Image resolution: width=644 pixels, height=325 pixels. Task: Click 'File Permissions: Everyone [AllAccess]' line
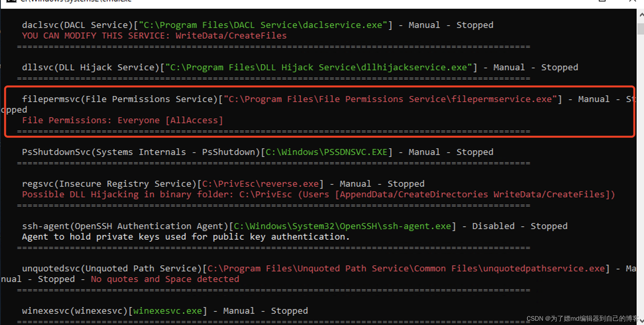coord(123,120)
